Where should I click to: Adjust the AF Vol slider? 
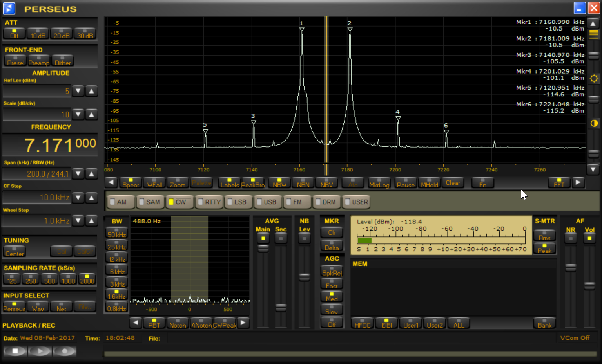point(589,286)
